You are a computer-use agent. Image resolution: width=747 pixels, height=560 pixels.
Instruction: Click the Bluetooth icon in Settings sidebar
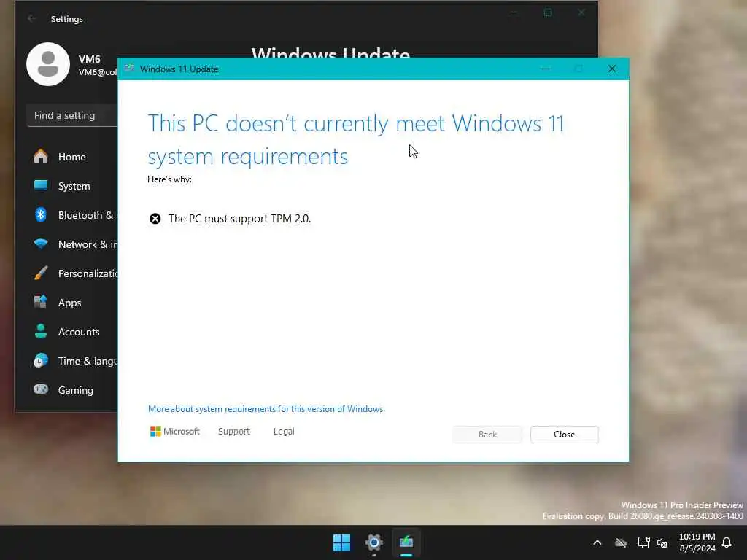click(41, 215)
